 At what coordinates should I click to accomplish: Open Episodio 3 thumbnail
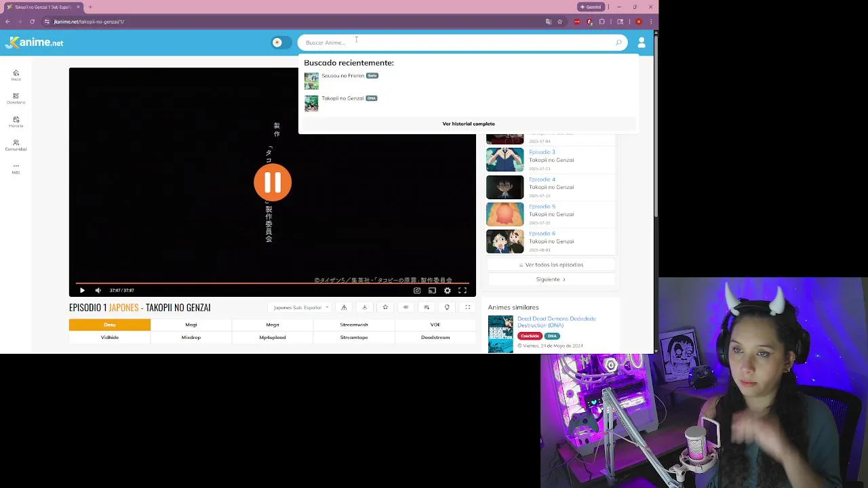click(505, 160)
